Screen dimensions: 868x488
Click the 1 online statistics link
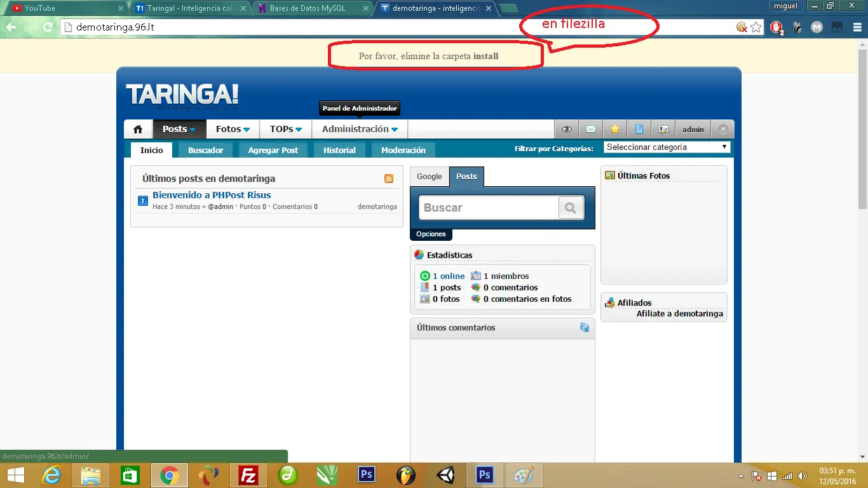pyautogui.click(x=449, y=276)
